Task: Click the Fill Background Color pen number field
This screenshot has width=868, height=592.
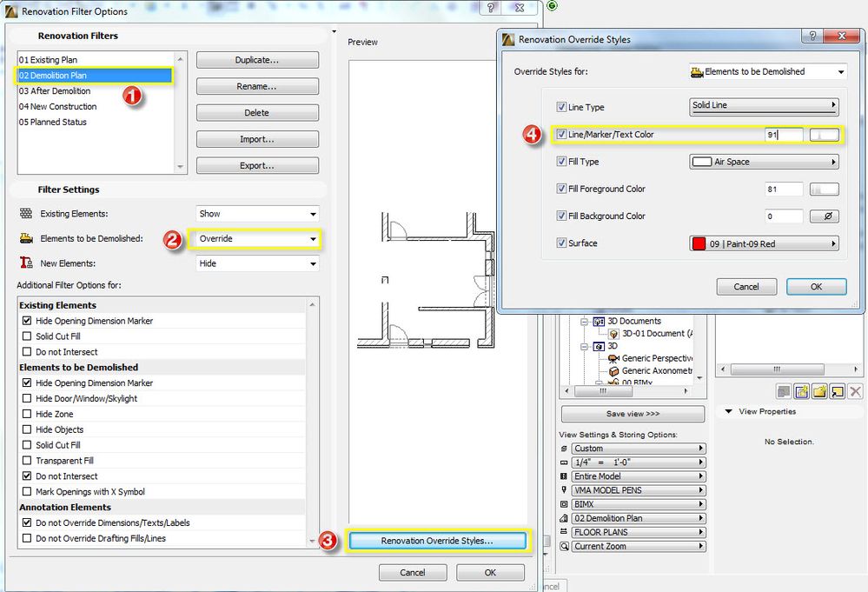Action: click(784, 216)
